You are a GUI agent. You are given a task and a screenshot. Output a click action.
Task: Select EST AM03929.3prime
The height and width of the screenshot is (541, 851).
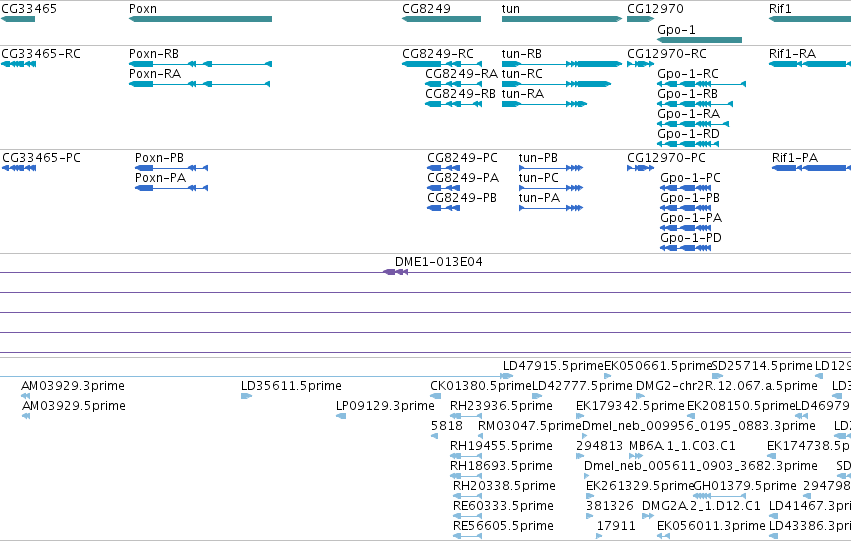[25, 396]
